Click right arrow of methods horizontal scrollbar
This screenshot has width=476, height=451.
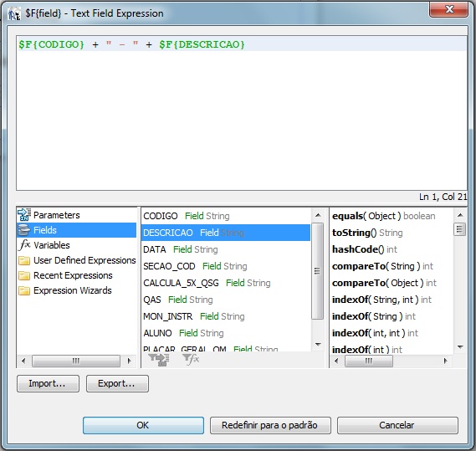point(445,361)
